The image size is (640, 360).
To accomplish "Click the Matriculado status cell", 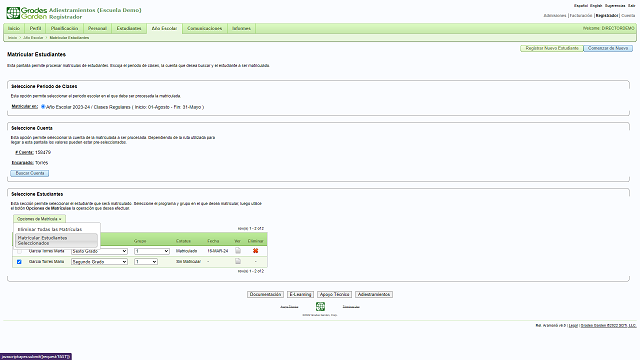I will pos(187,251).
